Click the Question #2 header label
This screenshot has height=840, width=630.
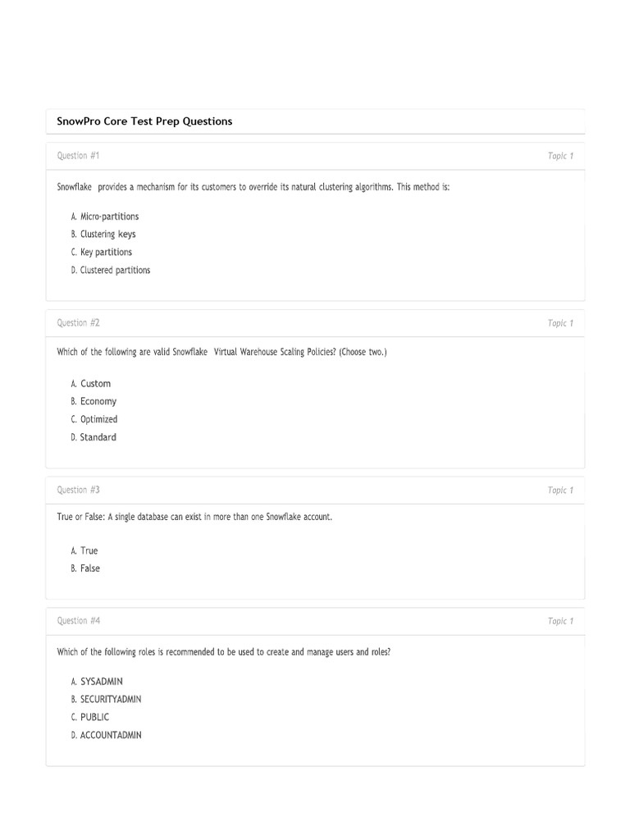[78, 323]
